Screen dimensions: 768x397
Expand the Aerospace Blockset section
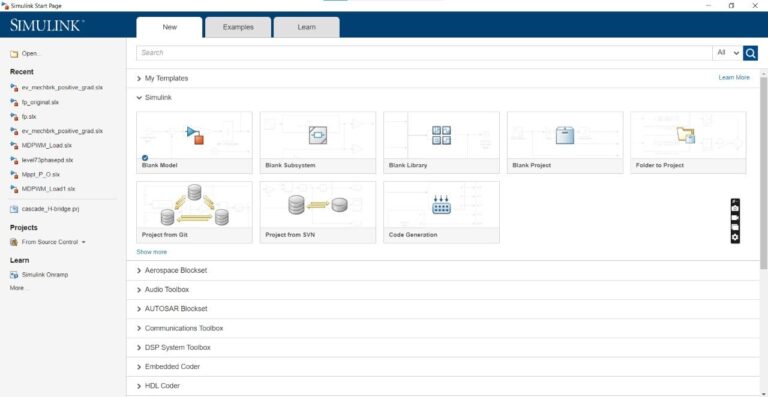[172, 270]
